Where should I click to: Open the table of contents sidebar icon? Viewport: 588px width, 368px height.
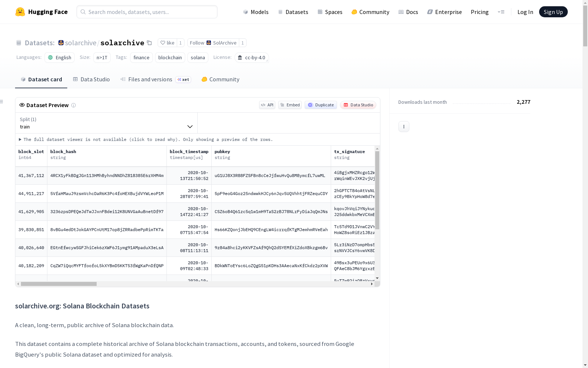click(2, 102)
